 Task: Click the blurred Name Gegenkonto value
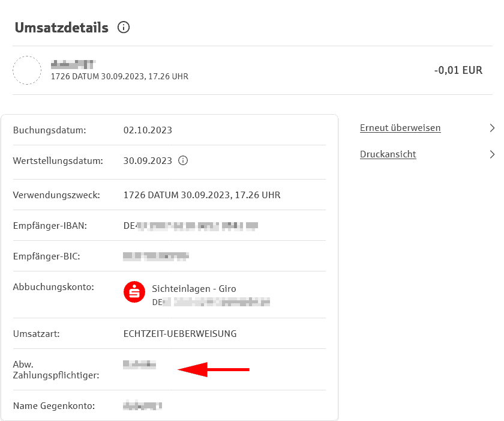[x=142, y=406]
